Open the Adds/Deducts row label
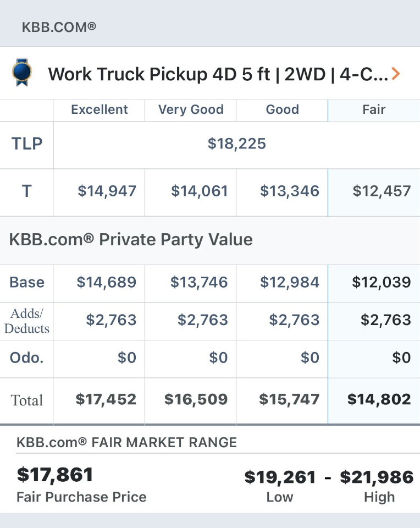Screen dimensions: 420x528 [x=27, y=321]
